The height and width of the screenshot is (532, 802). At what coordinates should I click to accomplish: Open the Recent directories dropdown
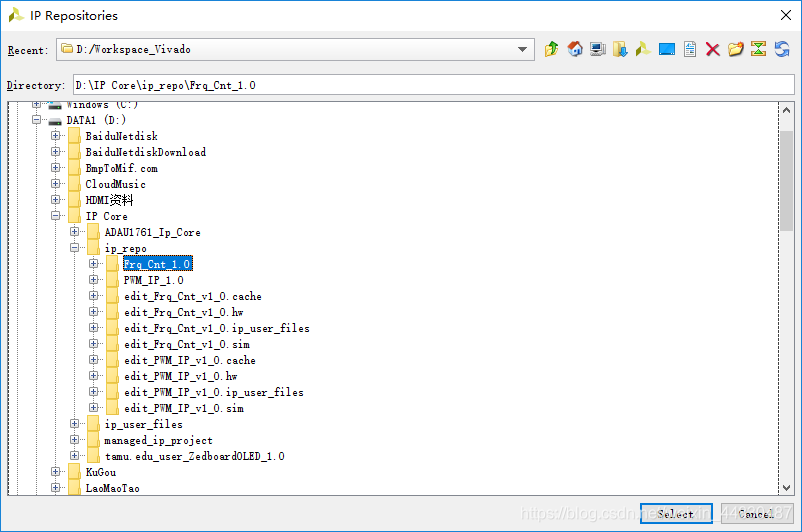522,50
